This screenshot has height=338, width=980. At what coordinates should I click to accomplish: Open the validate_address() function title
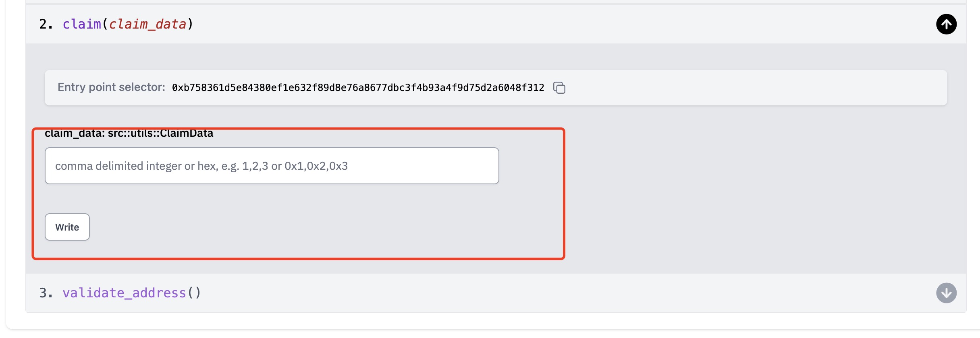click(x=131, y=293)
